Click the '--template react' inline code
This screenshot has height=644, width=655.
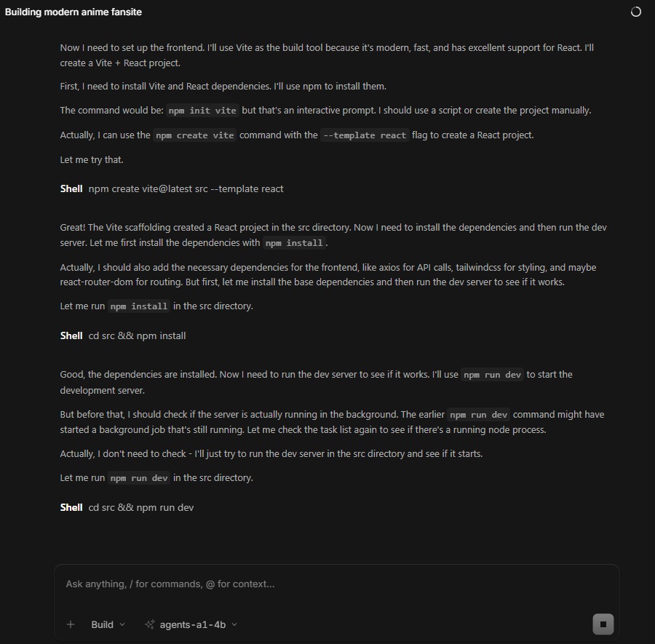(x=365, y=135)
